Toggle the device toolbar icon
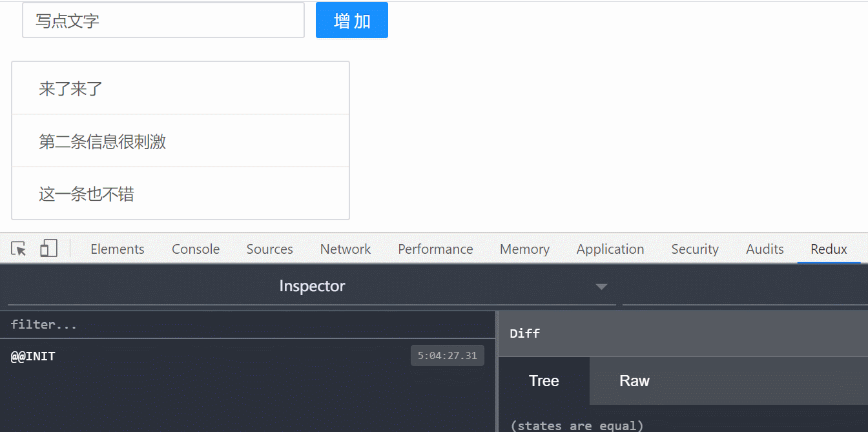 coord(48,249)
